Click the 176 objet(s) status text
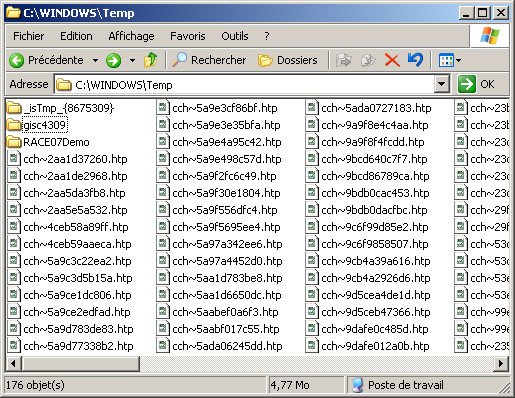 pos(35,385)
